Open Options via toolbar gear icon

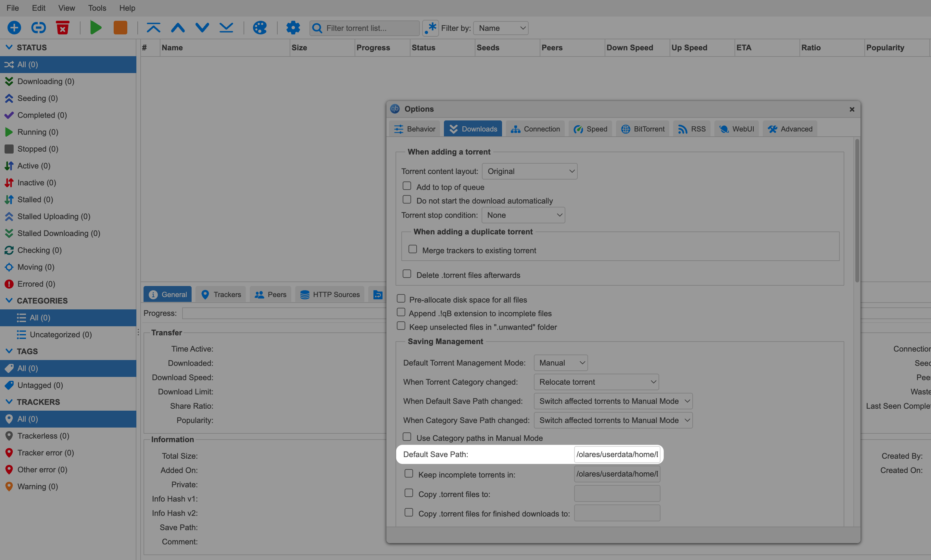tap(293, 28)
